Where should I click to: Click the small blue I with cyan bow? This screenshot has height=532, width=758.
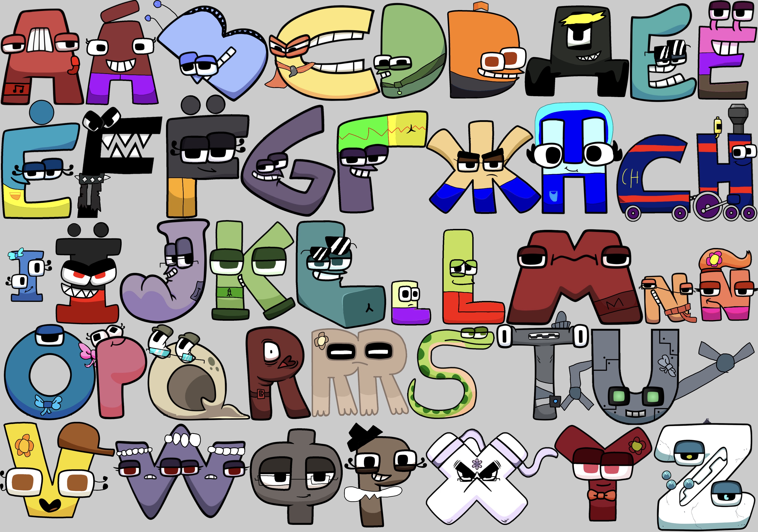[x=28, y=274]
